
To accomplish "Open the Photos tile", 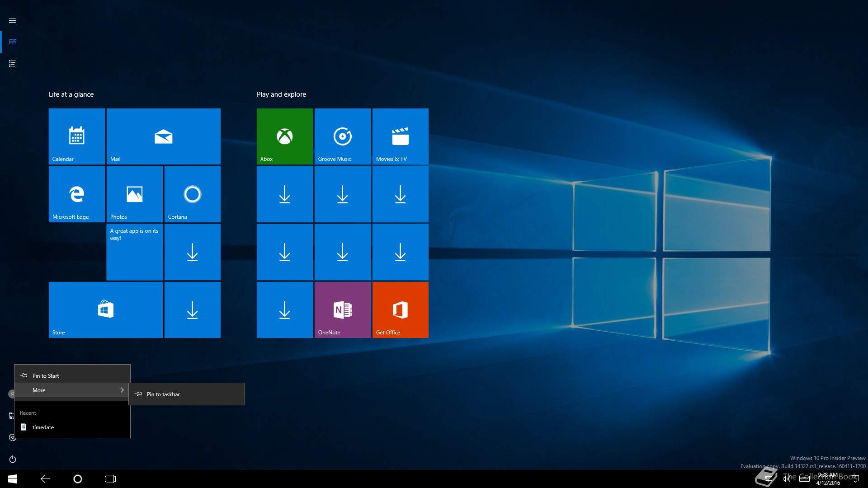I will tap(135, 194).
